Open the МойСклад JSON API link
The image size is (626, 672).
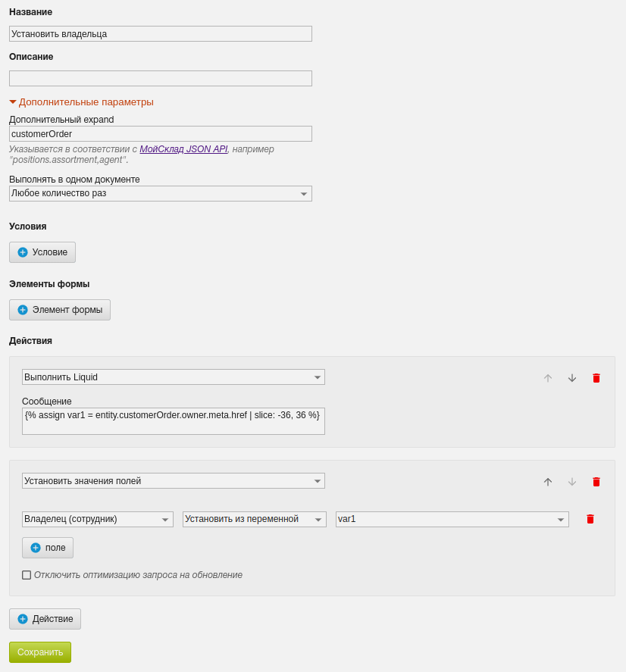click(183, 149)
